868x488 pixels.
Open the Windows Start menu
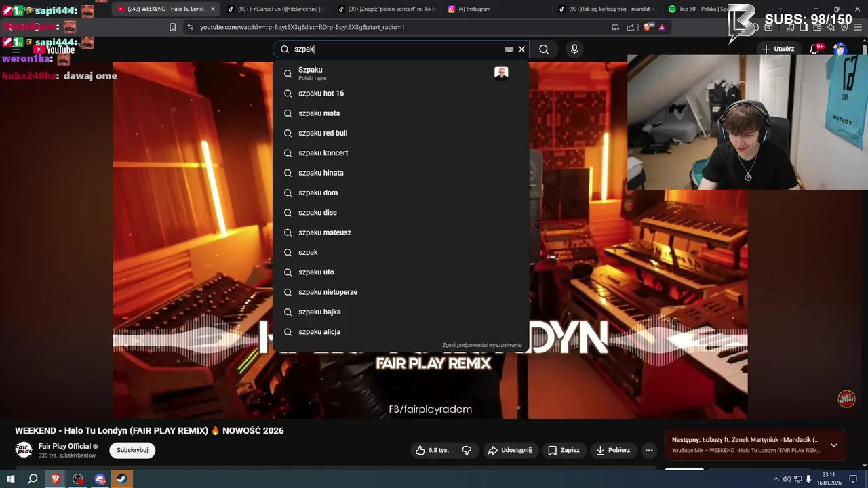[11, 479]
